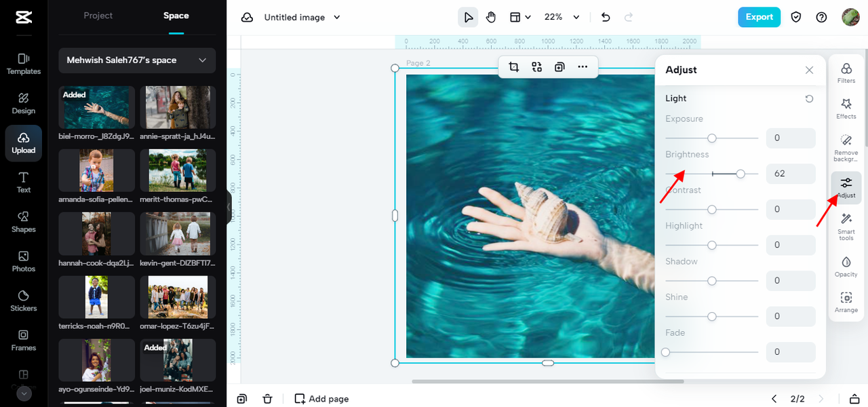The width and height of the screenshot is (868, 407).
Task: Select the Upload sidebar panel
Action: (24, 143)
